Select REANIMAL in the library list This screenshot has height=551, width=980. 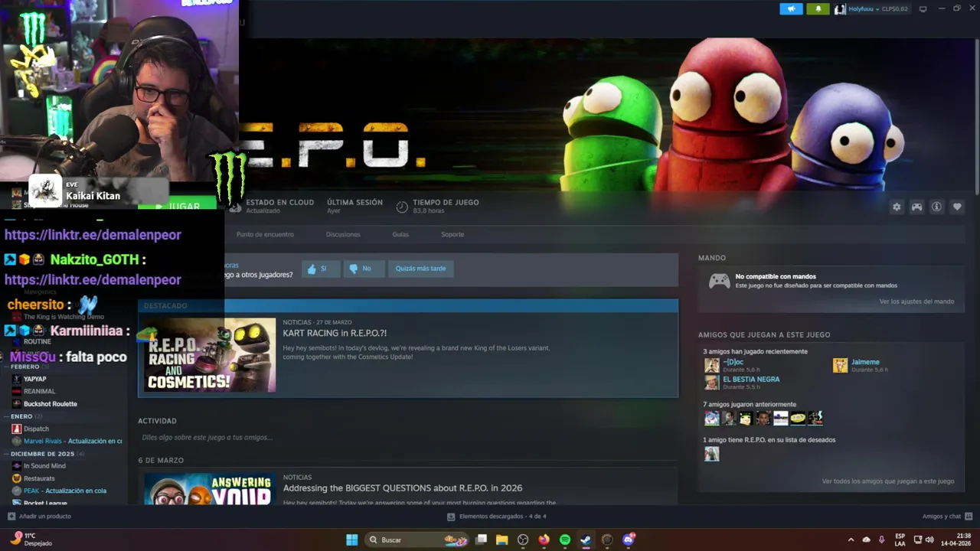pos(39,391)
